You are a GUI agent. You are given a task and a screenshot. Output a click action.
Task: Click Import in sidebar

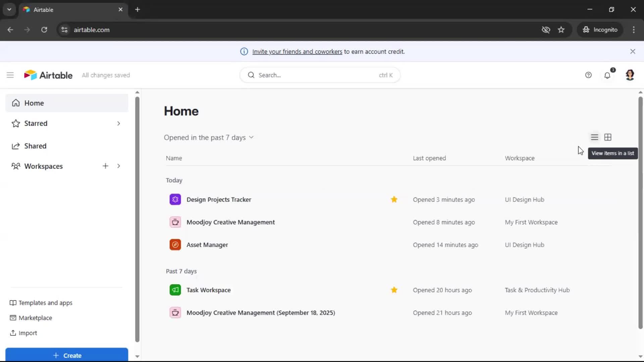23,333
